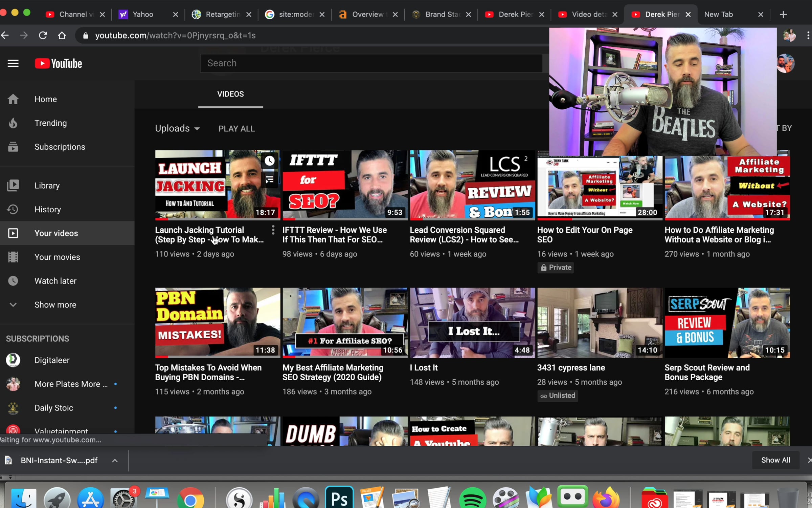Expand the BNI-Instant-Sw pdf download options caret
Viewport: 812px width, 508px height.
click(x=115, y=461)
